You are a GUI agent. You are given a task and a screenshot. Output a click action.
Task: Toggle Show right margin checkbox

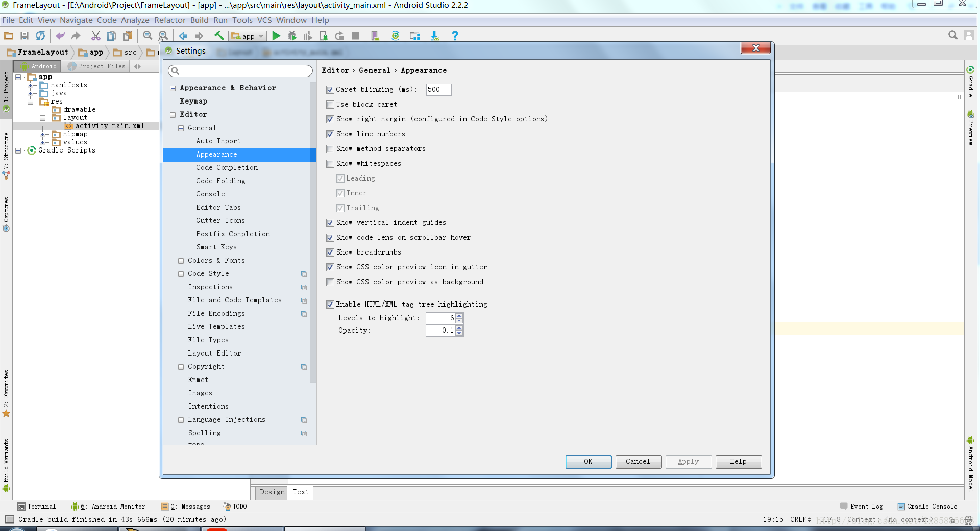pos(330,119)
